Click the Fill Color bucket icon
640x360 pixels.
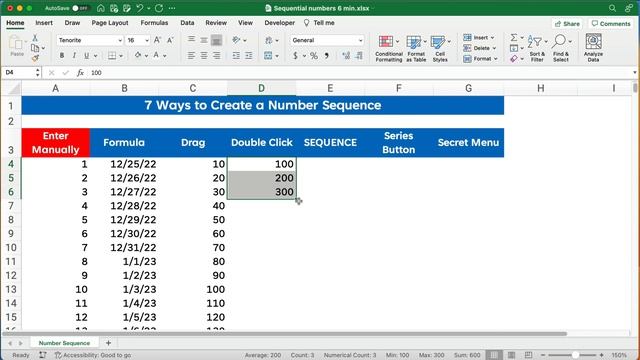tap(138, 56)
